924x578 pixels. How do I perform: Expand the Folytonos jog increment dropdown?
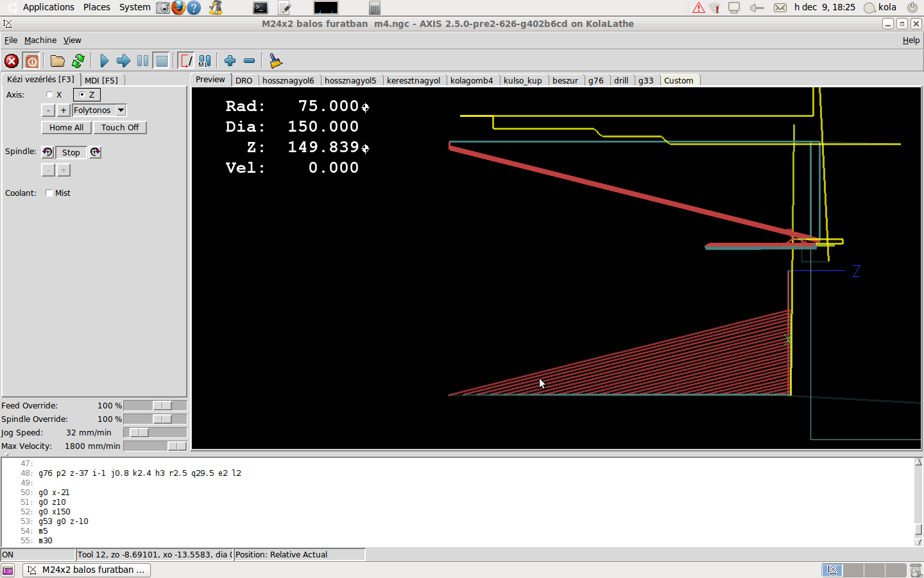click(x=121, y=110)
